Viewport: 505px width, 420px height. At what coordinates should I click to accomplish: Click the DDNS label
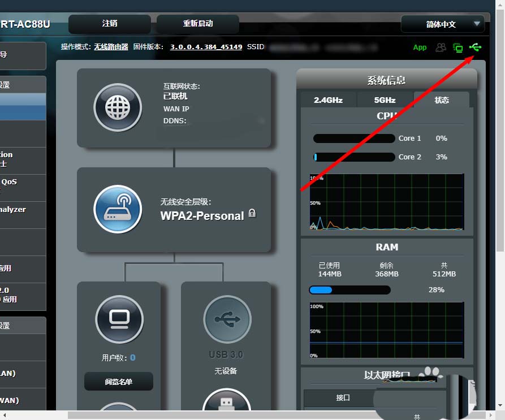[175, 121]
